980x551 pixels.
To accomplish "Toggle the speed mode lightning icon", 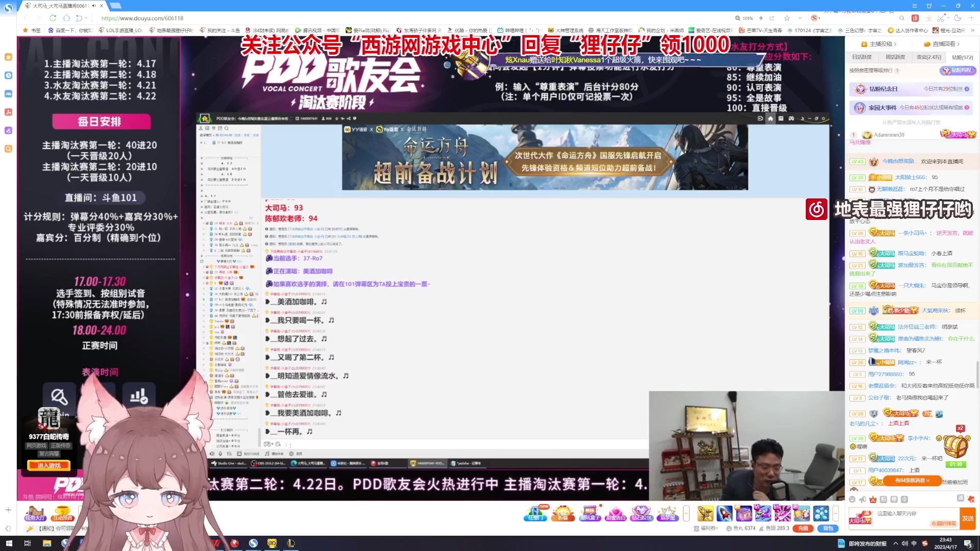I will (x=761, y=18).
